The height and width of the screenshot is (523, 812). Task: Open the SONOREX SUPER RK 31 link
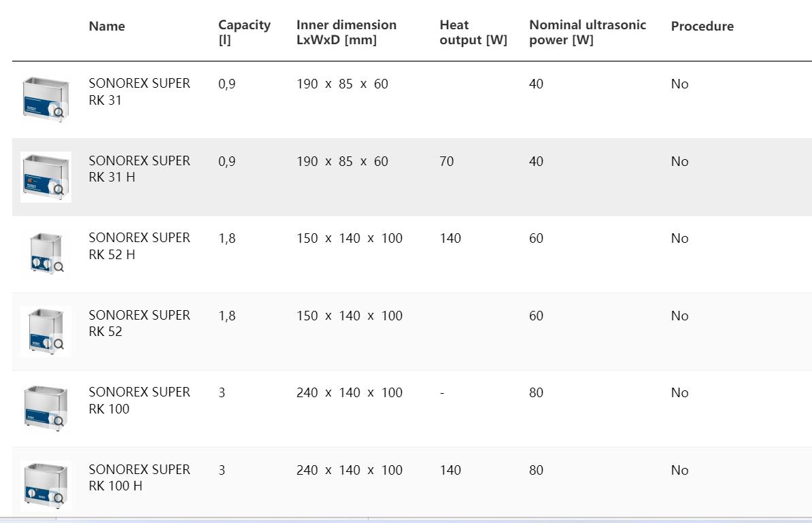139,92
